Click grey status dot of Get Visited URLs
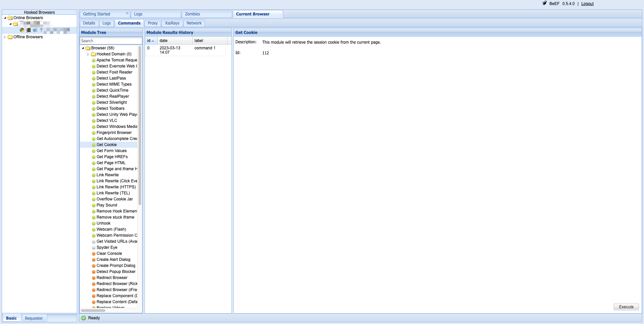The height and width of the screenshot is (324, 644). coord(94,242)
